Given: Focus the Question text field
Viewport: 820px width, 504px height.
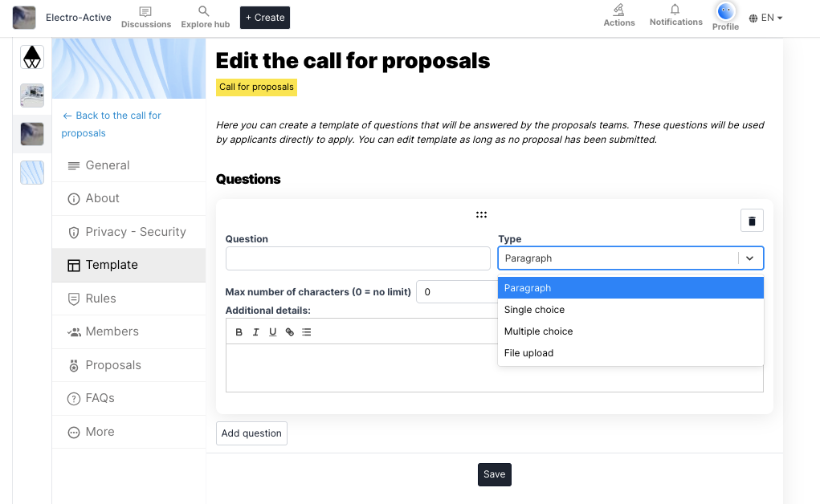Looking at the screenshot, I should pyautogui.click(x=357, y=258).
